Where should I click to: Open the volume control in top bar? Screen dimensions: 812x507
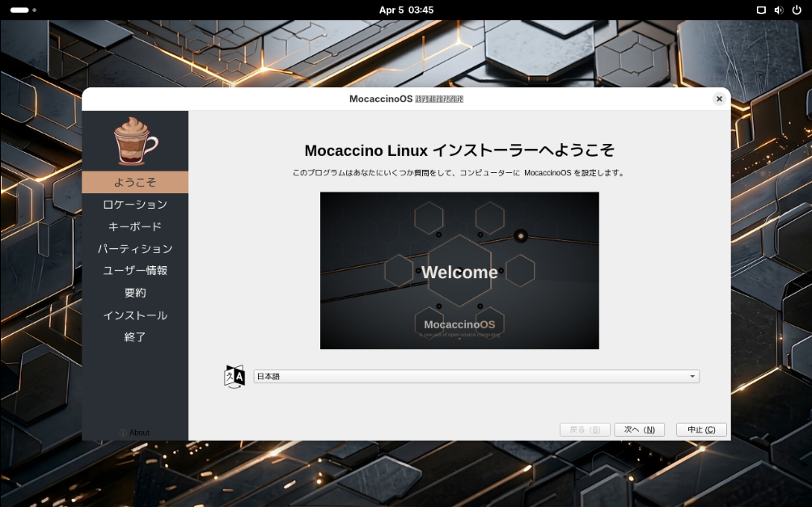pyautogui.click(x=778, y=10)
